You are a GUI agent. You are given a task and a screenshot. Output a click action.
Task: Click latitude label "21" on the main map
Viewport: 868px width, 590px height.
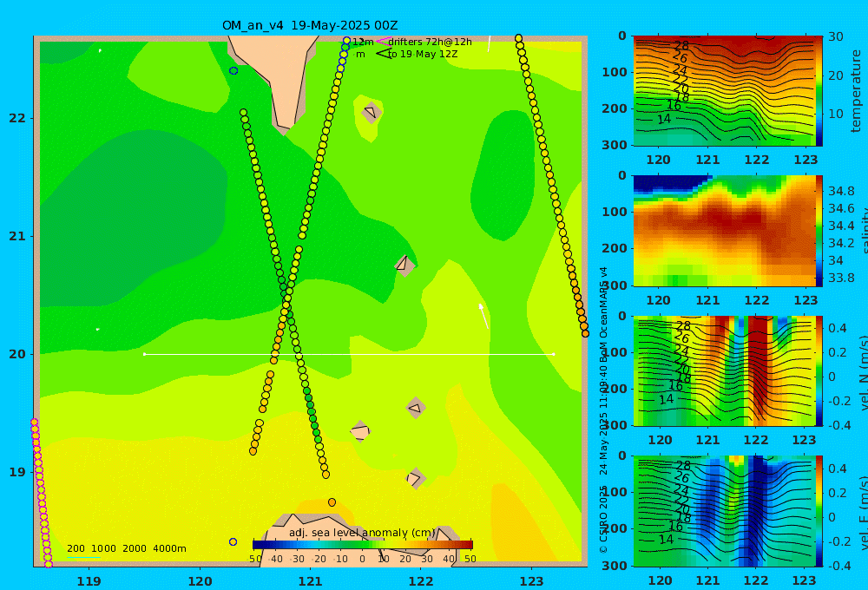point(17,236)
